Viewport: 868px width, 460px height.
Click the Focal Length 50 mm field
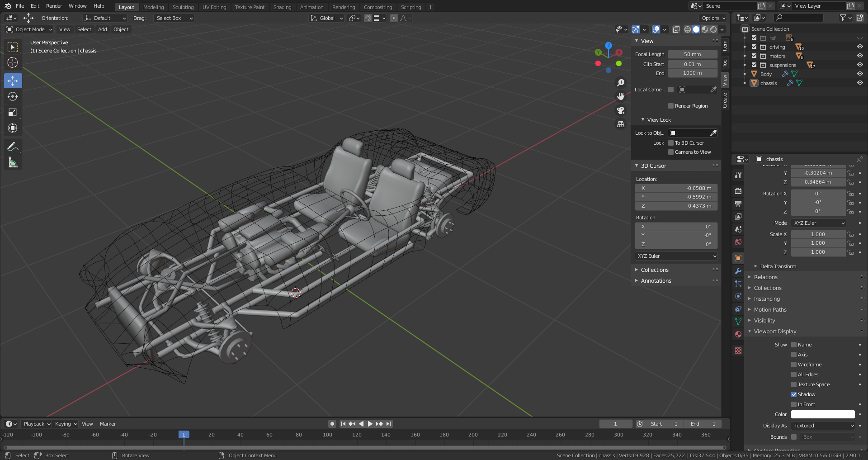pyautogui.click(x=692, y=54)
